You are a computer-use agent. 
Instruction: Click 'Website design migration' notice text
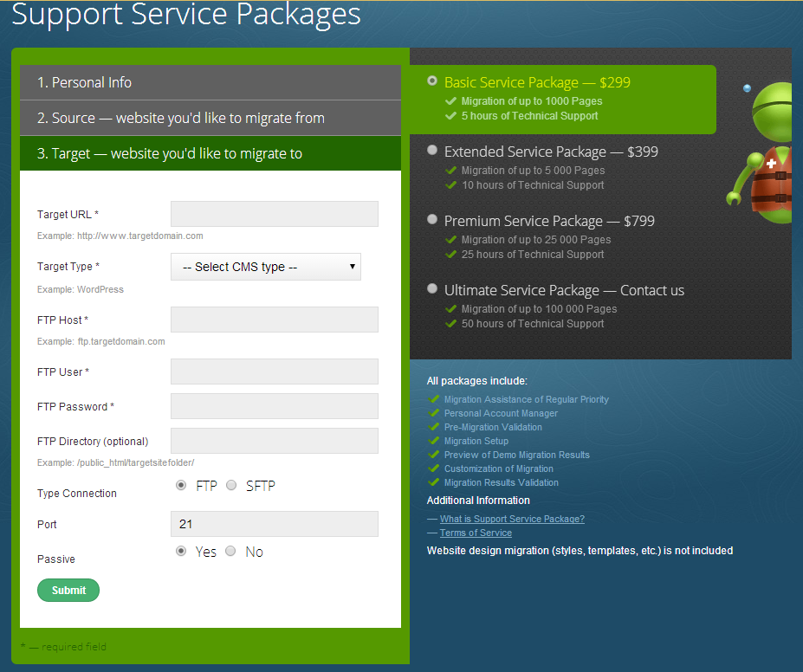(580, 551)
